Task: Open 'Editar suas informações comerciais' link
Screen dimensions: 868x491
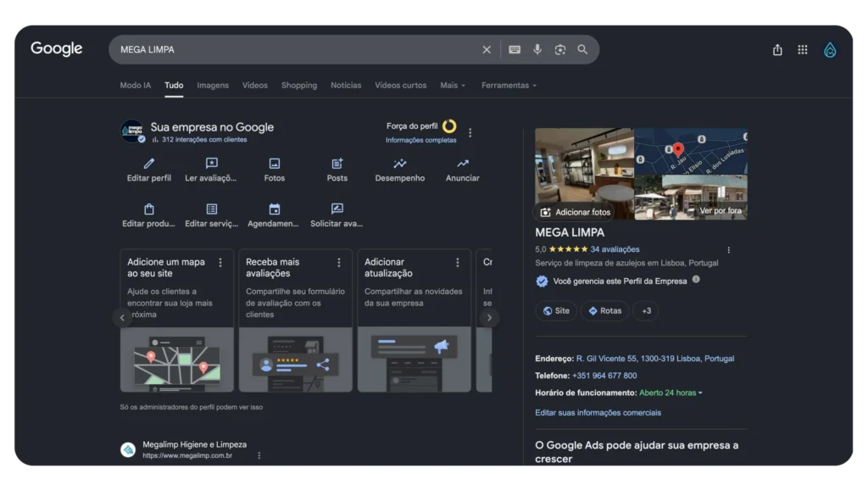Action: tap(598, 412)
